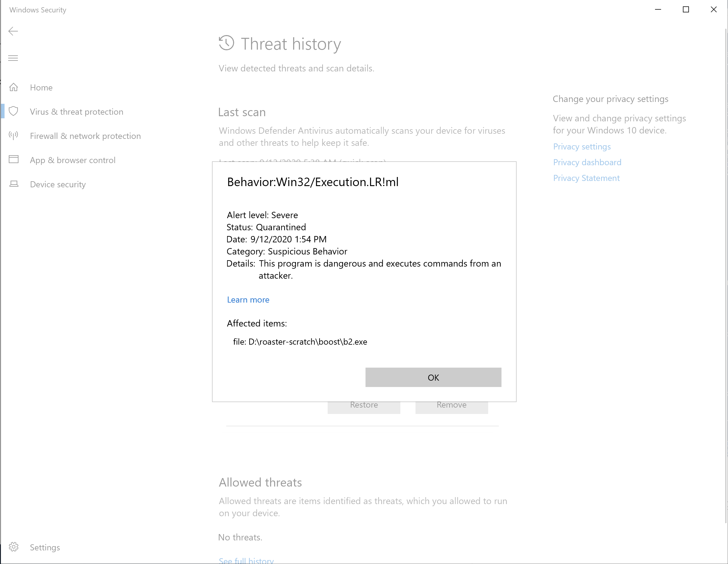Click the Affected items: label
Image resolution: width=728 pixels, height=564 pixels.
pyautogui.click(x=257, y=323)
